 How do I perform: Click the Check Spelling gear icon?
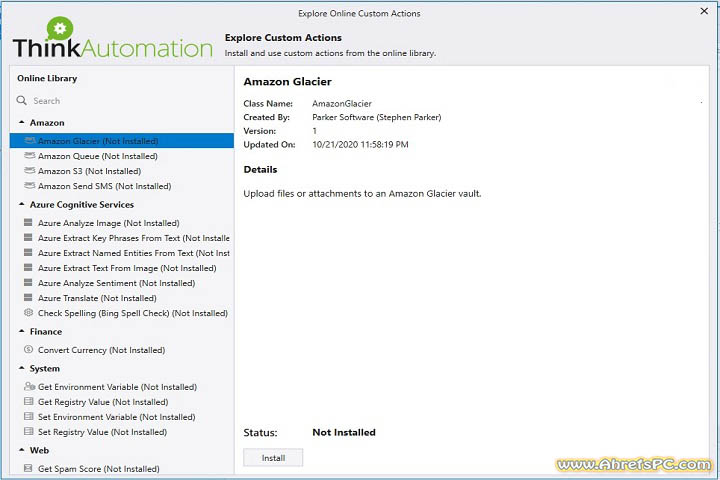(28, 312)
